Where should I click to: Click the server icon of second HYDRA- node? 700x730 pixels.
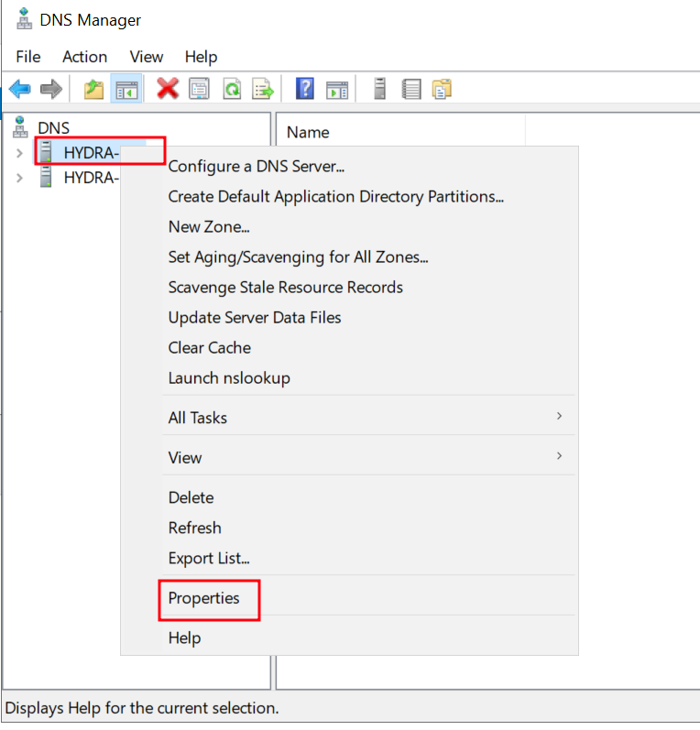(x=46, y=177)
